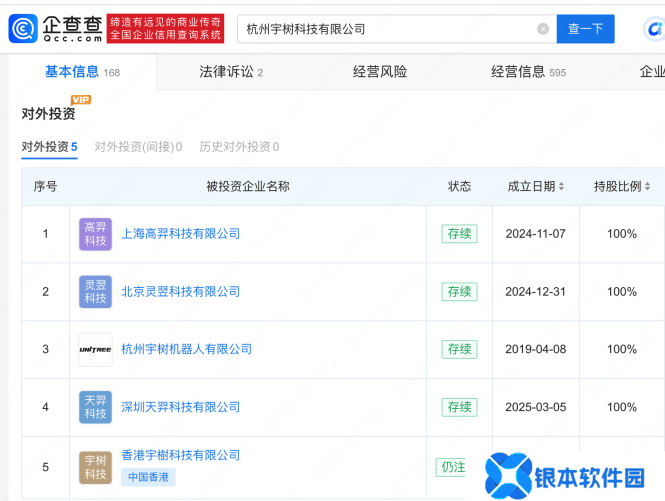The image size is (665, 501).
Task: Sort by 持股比例 column arrows
Action: [648, 187]
